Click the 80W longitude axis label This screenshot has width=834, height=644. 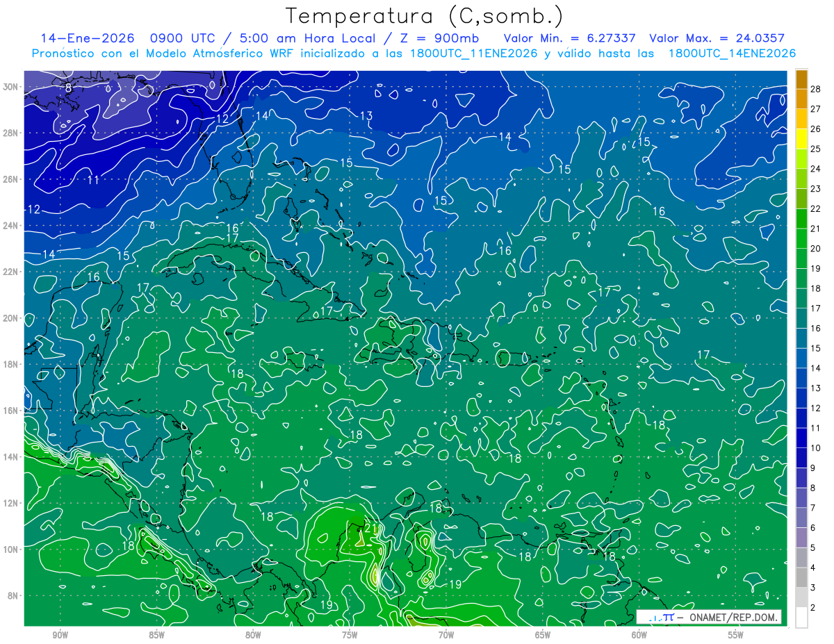(253, 635)
